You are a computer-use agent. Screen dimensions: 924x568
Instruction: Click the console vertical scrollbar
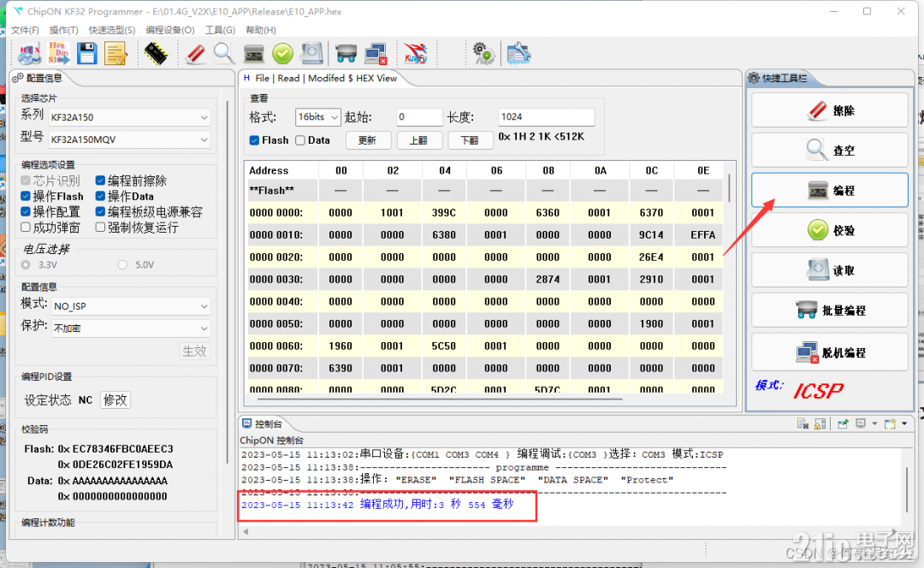(x=907, y=489)
